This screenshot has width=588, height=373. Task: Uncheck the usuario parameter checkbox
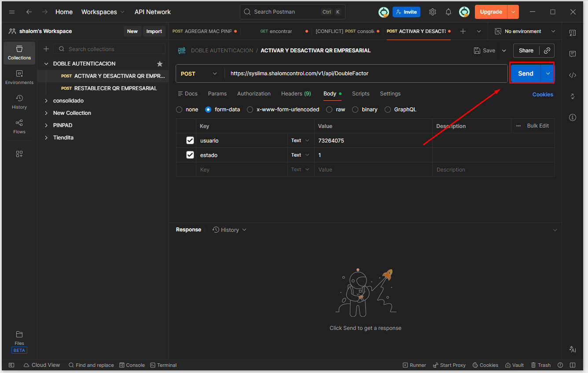click(x=190, y=140)
